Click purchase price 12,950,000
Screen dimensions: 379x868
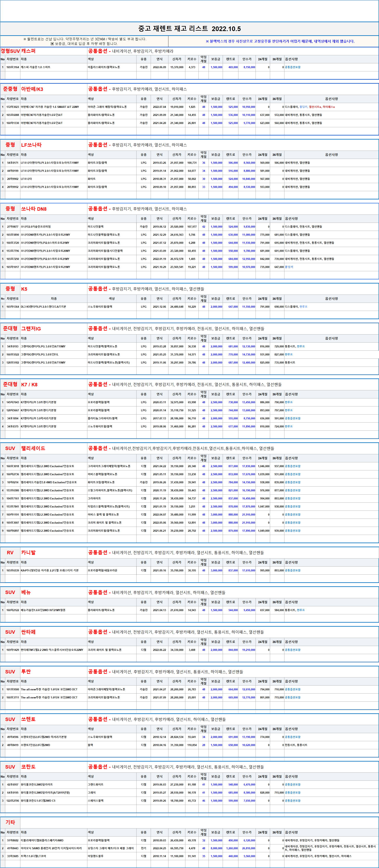248,259
